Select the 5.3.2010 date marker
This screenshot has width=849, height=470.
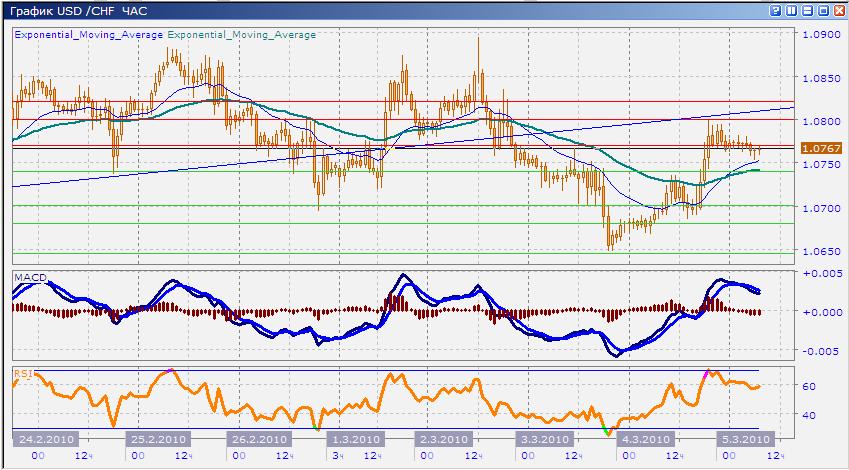[x=743, y=439]
